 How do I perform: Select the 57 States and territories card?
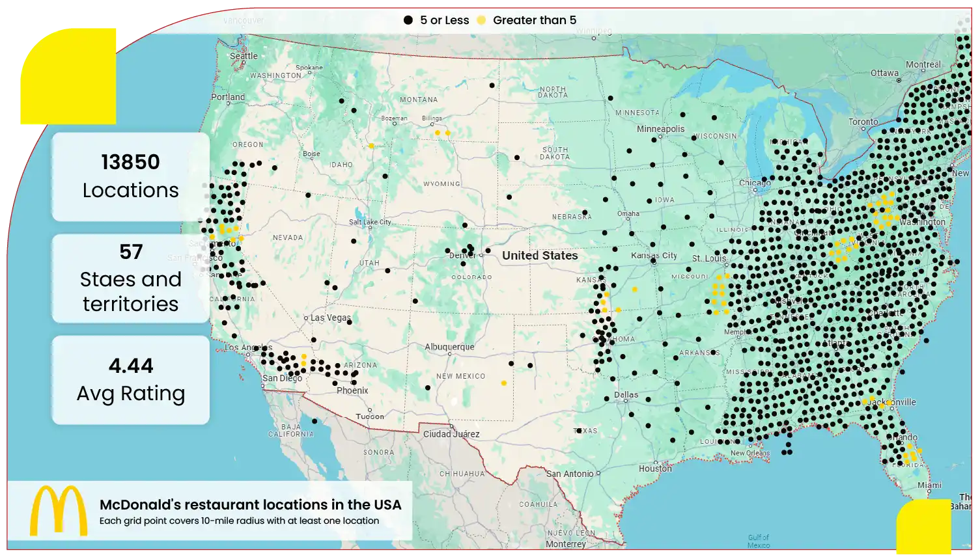tap(130, 278)
